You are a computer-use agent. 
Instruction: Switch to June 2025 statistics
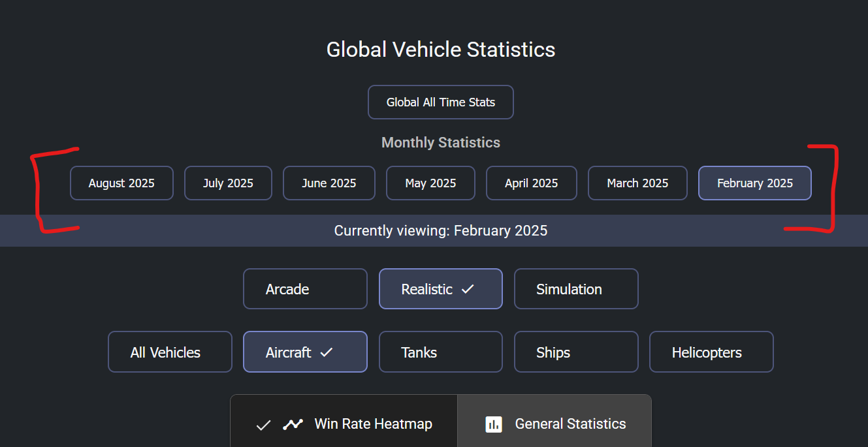(329, 183)
